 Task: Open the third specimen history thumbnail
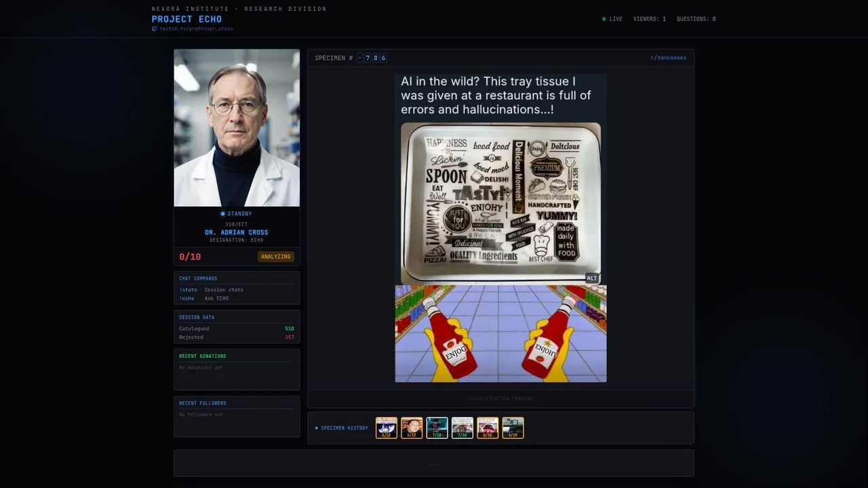pyautogui.click(x=437, y=428)
